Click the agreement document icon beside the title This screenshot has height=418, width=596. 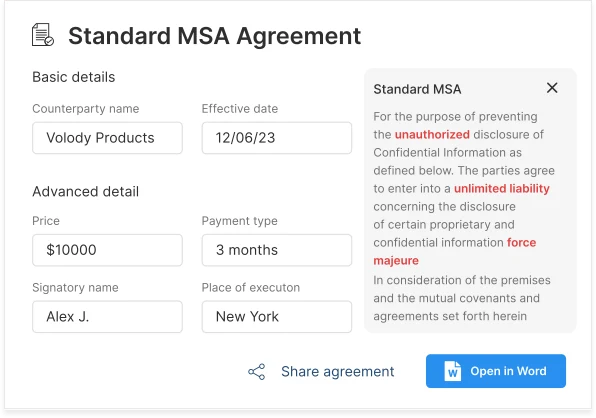[43, 35]
